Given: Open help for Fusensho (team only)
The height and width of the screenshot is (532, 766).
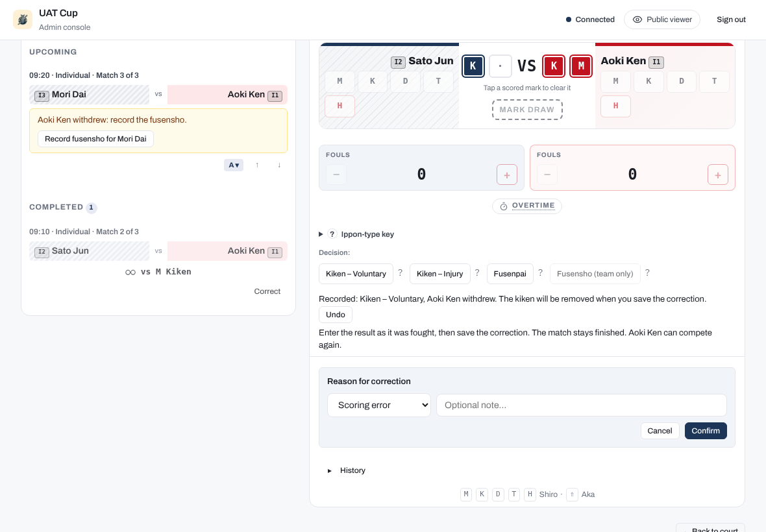Looking at the screenshot, I should [x=647, y=273].
